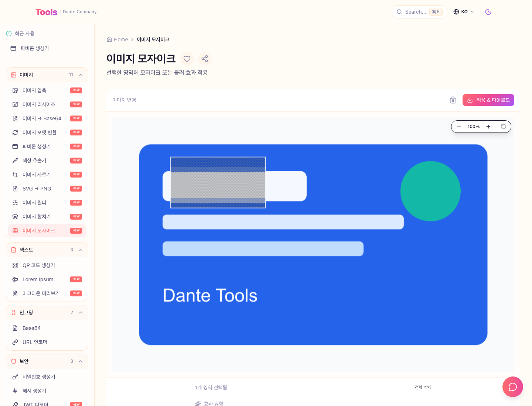Image resolution: width=532 pixels, height=406 pixels.
Task: Click the globe icon beside KO
Action: 456,12
